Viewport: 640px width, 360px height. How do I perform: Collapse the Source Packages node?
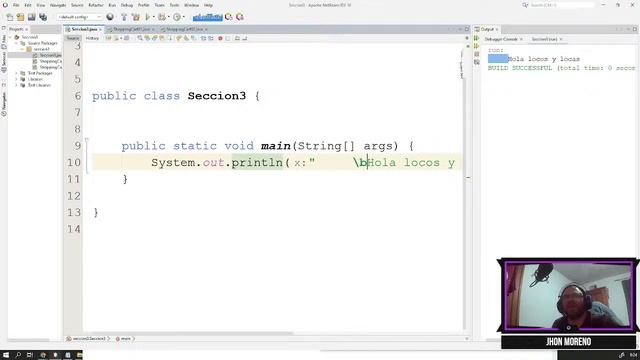pos(16,43)
